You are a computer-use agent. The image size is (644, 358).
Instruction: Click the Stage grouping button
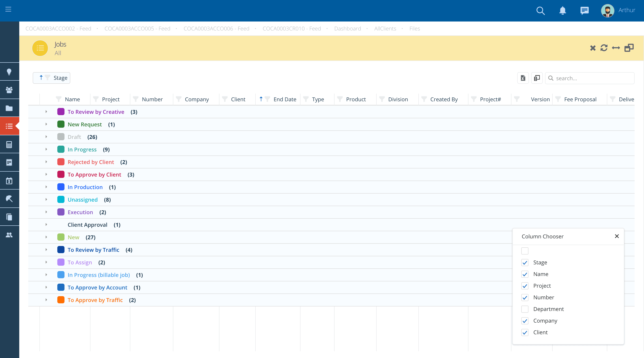(52, 78)
